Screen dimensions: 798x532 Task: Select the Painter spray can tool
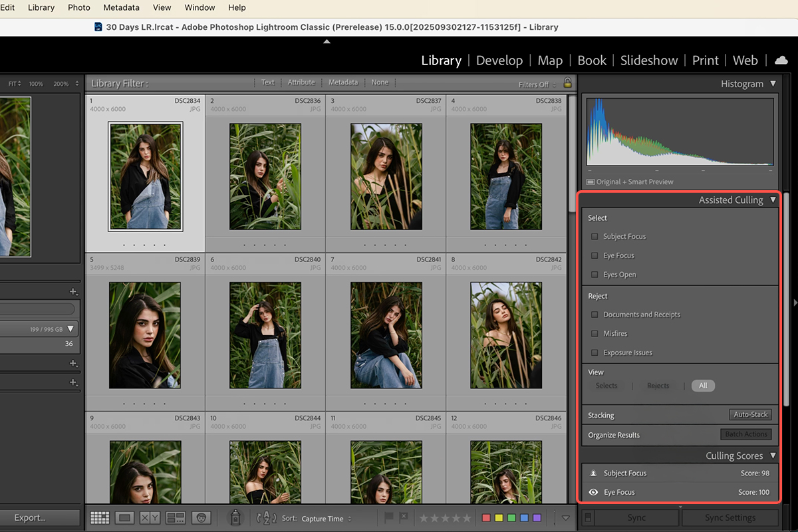coord(235,517)
